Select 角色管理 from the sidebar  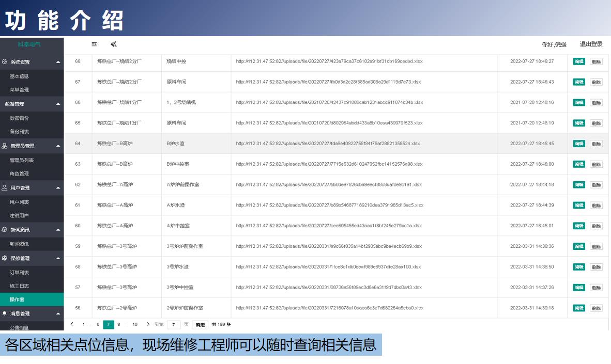click(x=19, y=174)
